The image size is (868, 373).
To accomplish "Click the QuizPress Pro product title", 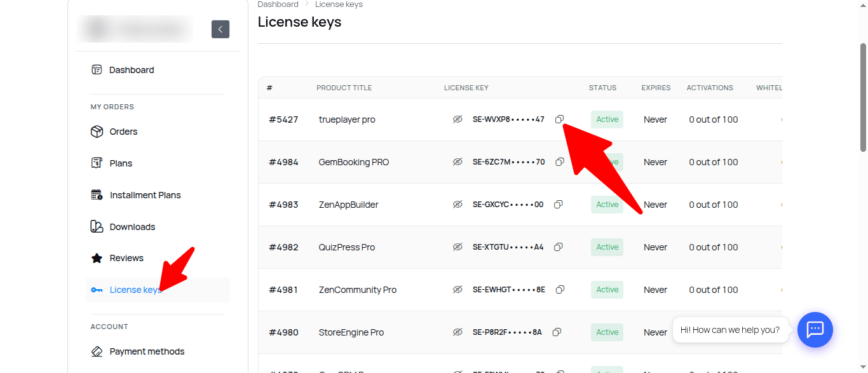I will coord(347,247).
